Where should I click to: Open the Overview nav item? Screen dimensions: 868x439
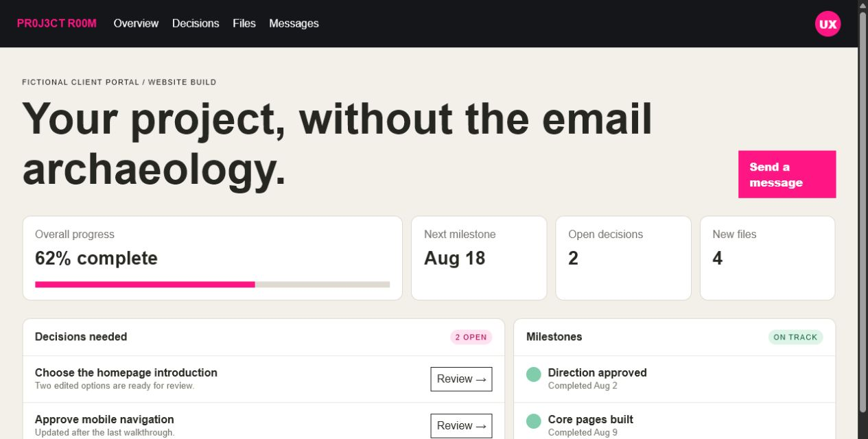click(x=136, y=23)
